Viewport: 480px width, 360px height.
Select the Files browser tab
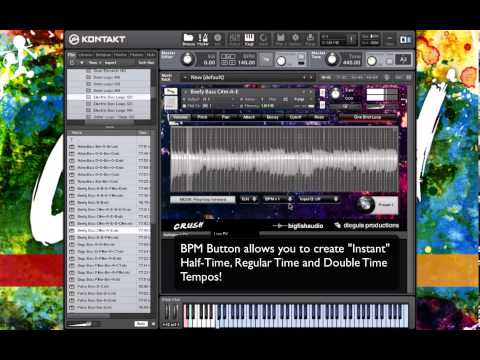point(72,54)
